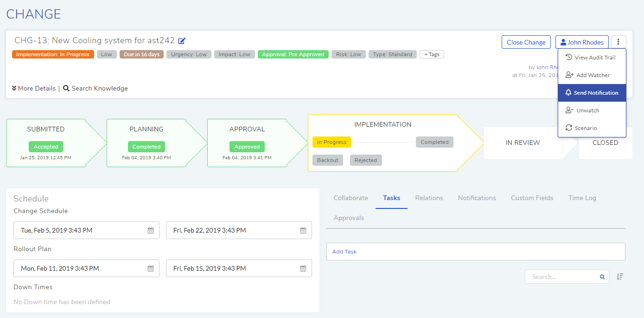Switch to the Collaborate tab

pos(351,198)
